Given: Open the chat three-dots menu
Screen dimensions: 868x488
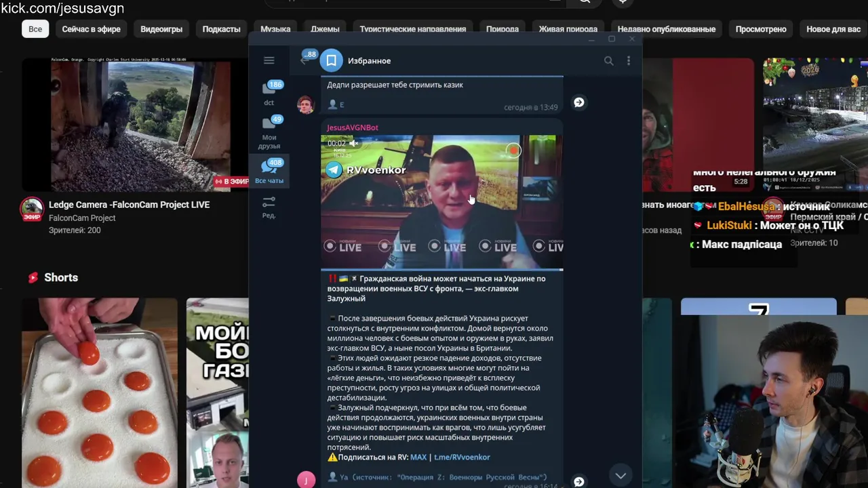Looking at the screenshot, I should (x=629, y=61).
